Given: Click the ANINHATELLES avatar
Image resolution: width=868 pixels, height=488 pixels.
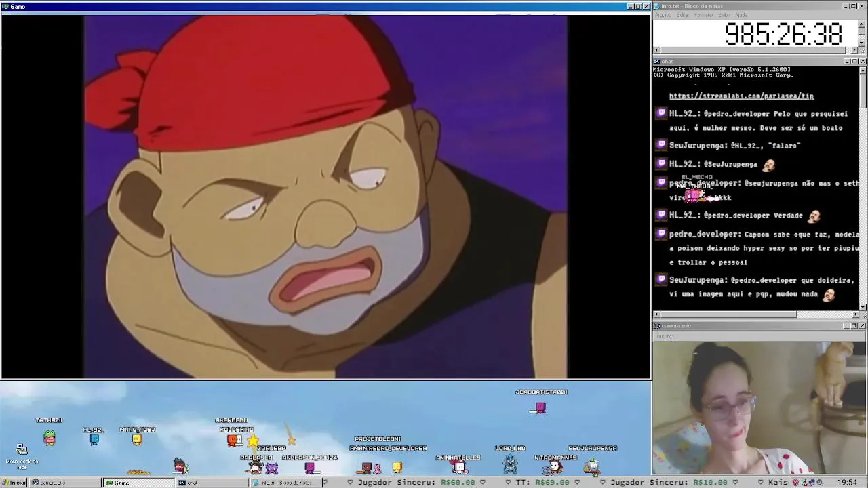Looking at the screenshot, I should point(459,466).
